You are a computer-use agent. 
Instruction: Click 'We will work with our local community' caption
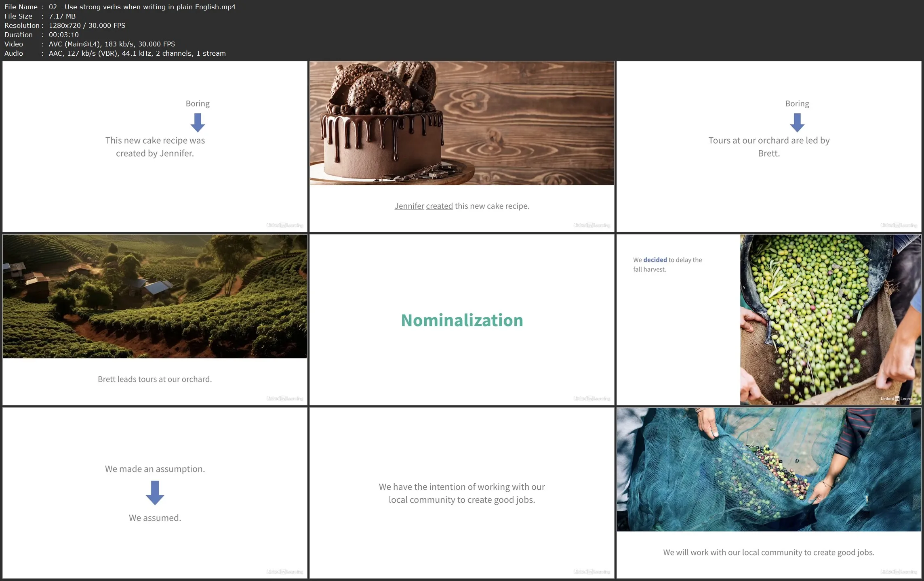point(768,552)
